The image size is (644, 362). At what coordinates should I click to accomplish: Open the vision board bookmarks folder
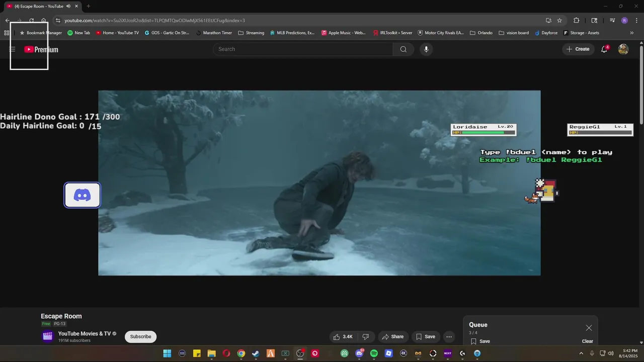(514, 33)
